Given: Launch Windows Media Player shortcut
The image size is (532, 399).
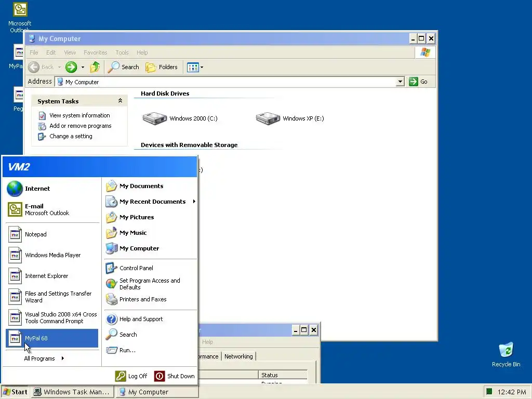Looking at the screenshot, I should tap(52, 255).
